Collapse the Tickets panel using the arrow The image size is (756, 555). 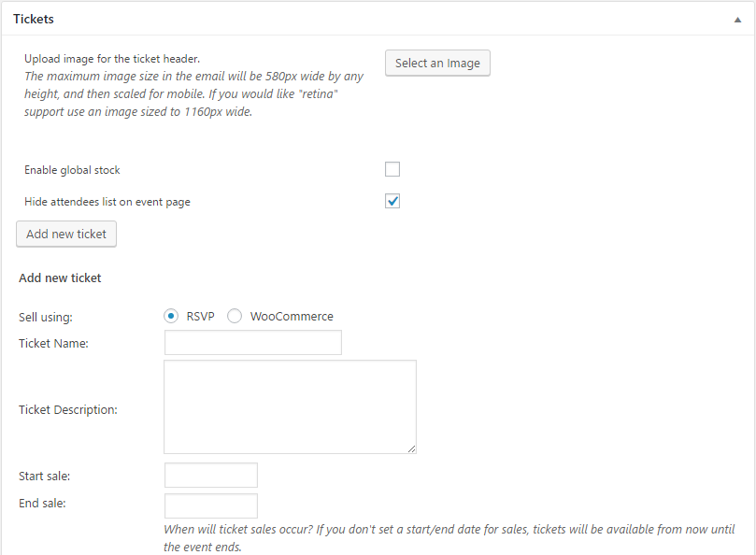click(x=738, y=20)
